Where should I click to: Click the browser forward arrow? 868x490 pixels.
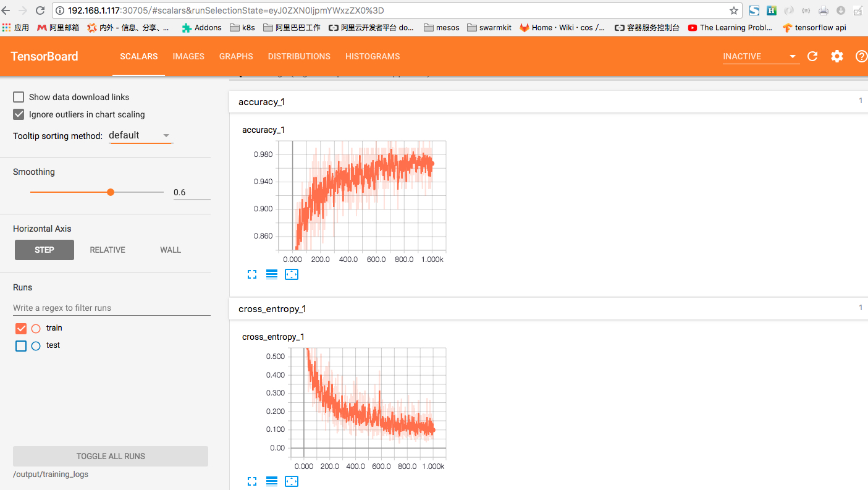pyautogui.click(x=23, y=11)
